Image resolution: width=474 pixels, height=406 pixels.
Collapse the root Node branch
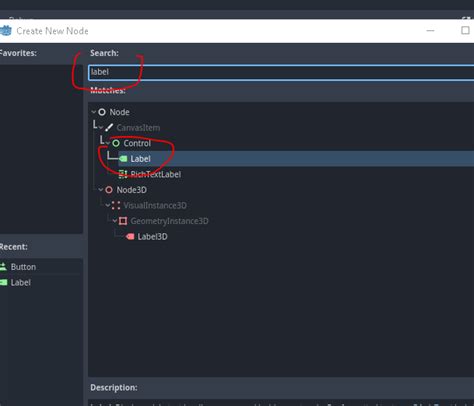[94, 112]
